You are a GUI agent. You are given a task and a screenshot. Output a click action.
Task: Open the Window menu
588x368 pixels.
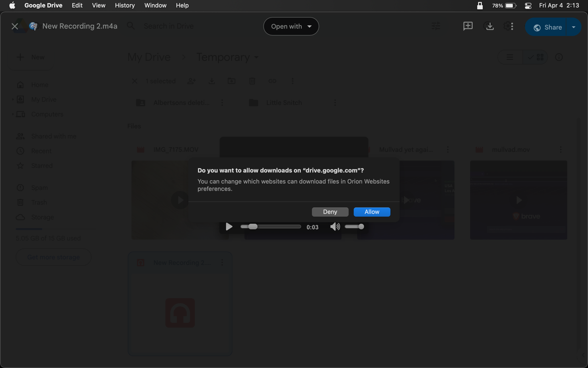(155, 6)
